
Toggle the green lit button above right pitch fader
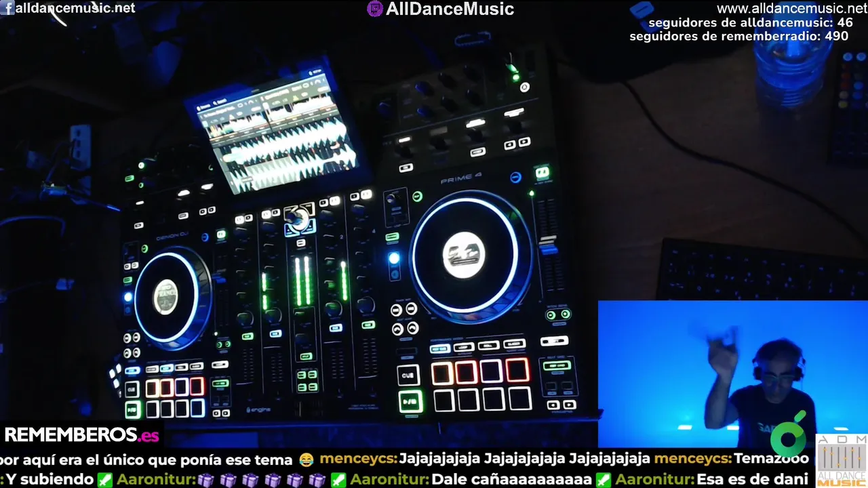[x=542, y=173]
